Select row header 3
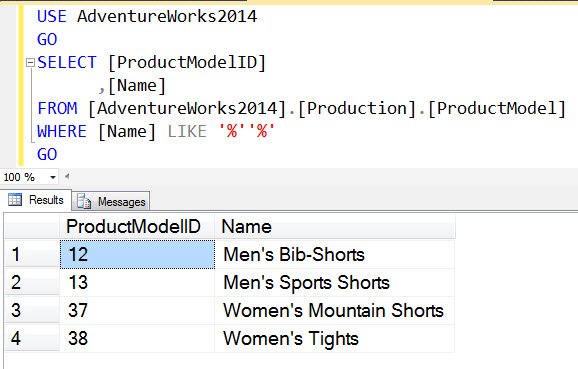Image resolution: width=578 pixels, height=369 pixels. point(32,310)
